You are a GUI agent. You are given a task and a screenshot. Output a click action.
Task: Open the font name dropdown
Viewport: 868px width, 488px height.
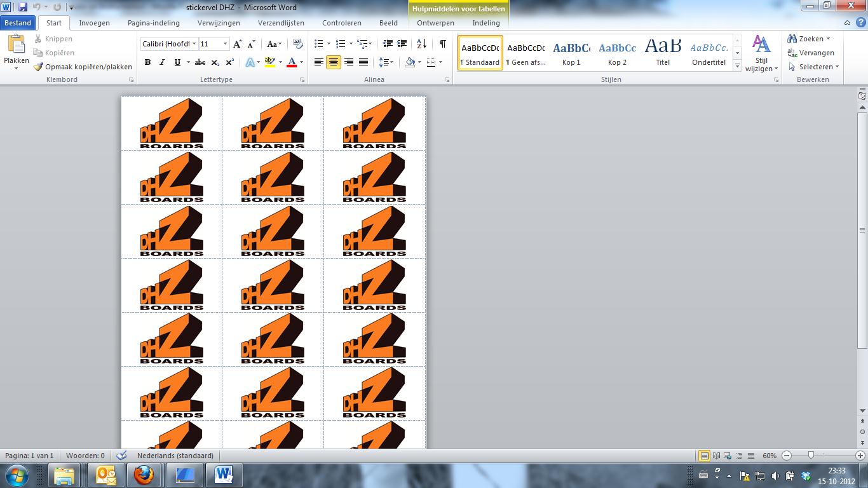pyautogui.click(x=194, y=44)
